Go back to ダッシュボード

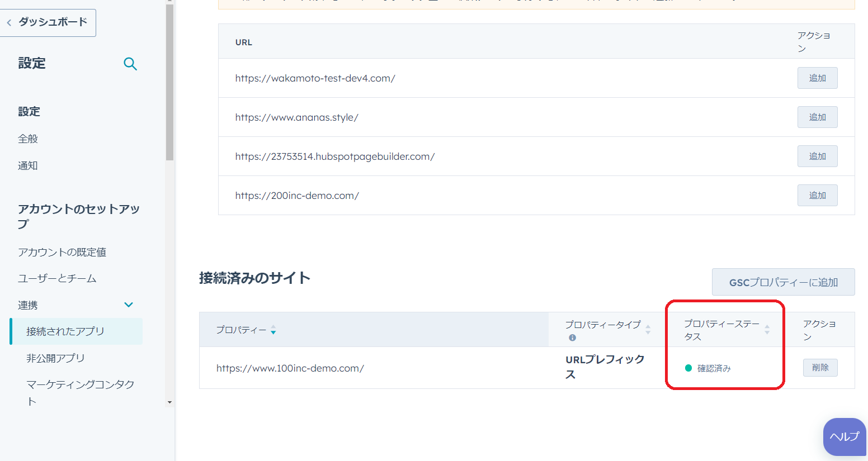click(x=48, y=22)
